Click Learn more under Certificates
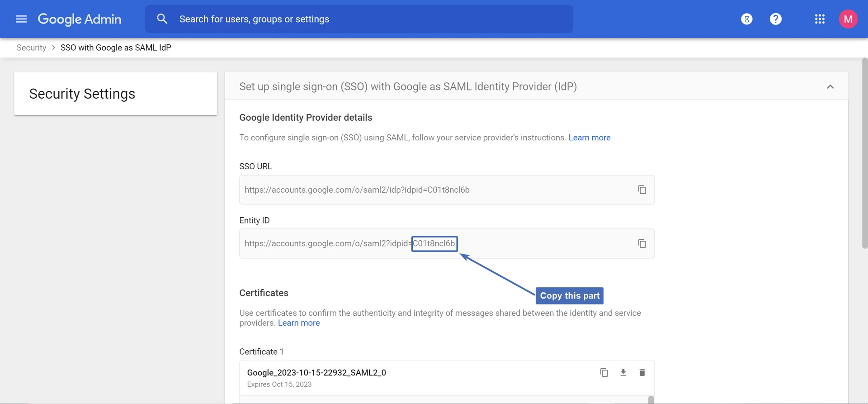The image size is (868, 404). [x=298, y=323]
